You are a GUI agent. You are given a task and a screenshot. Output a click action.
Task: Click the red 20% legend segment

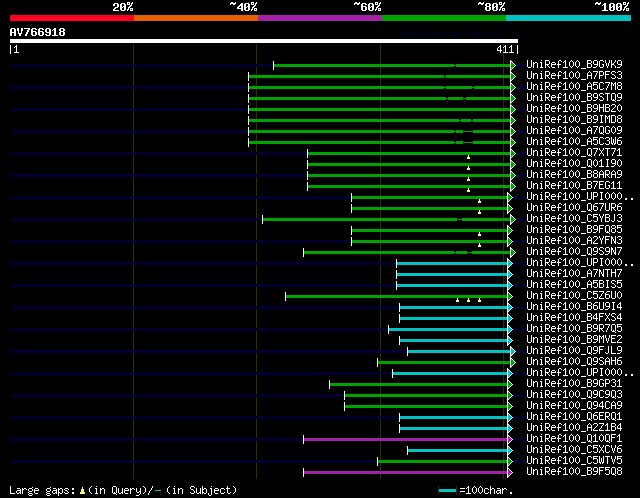(72, 18)
